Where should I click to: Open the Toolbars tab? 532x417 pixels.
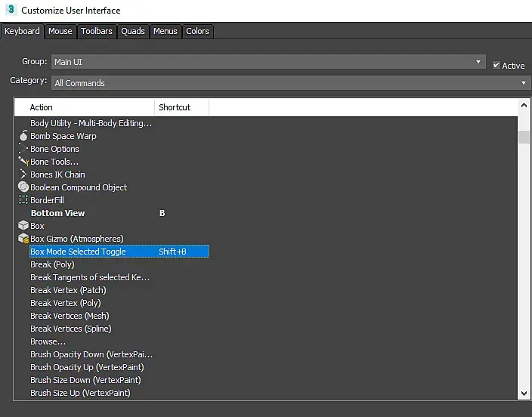click(97, 31)
